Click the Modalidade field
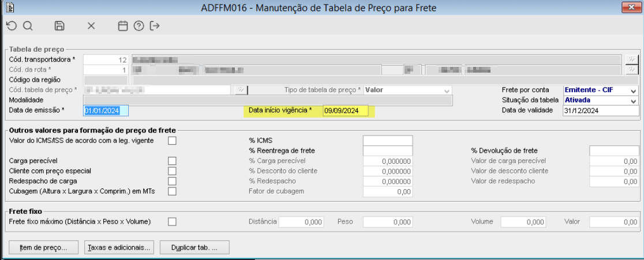 click(268, 100)
